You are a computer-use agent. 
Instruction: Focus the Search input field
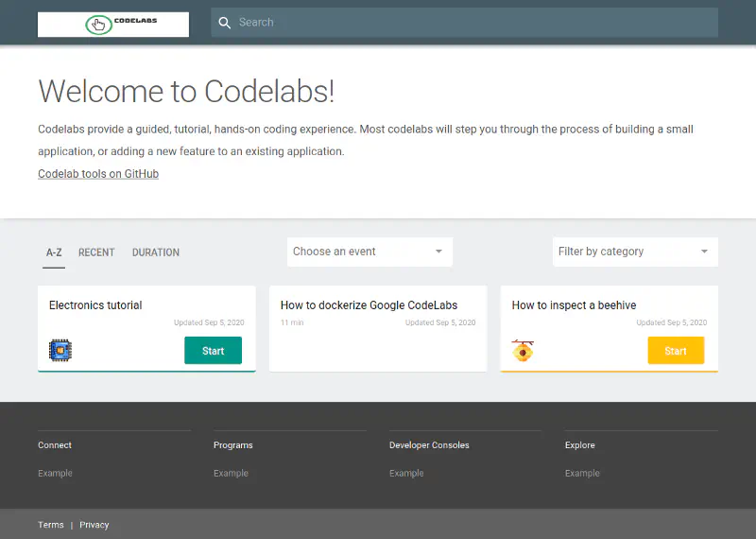[x=472, y=23]
